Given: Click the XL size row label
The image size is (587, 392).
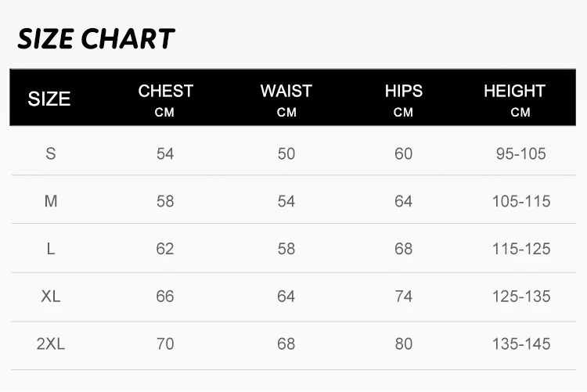Looking at the screenshot, I should point(51,297).
